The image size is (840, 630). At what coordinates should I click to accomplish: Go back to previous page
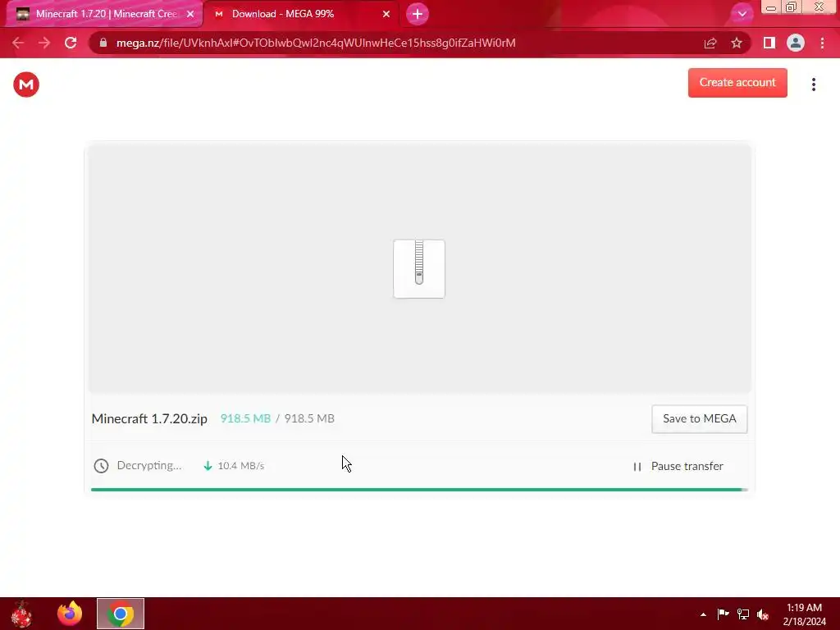(x=18, y=43)
